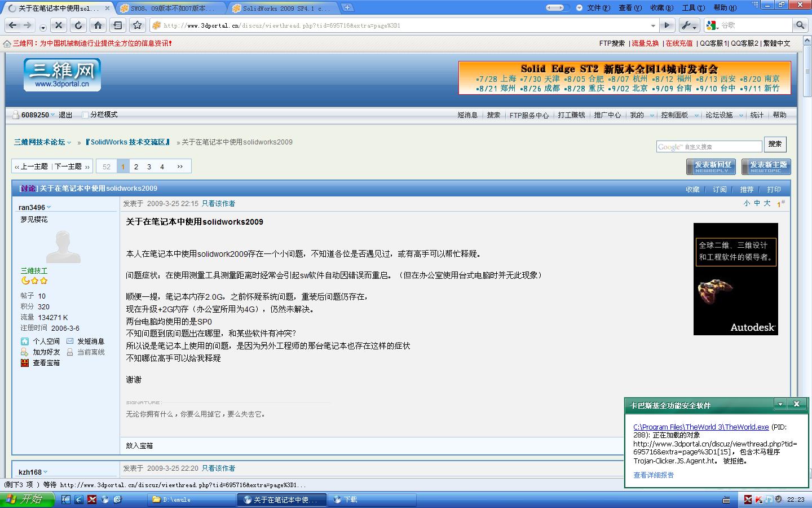Click the Kaspersky tray icon near the clock

pyautogui.click(x=759, y=500)
